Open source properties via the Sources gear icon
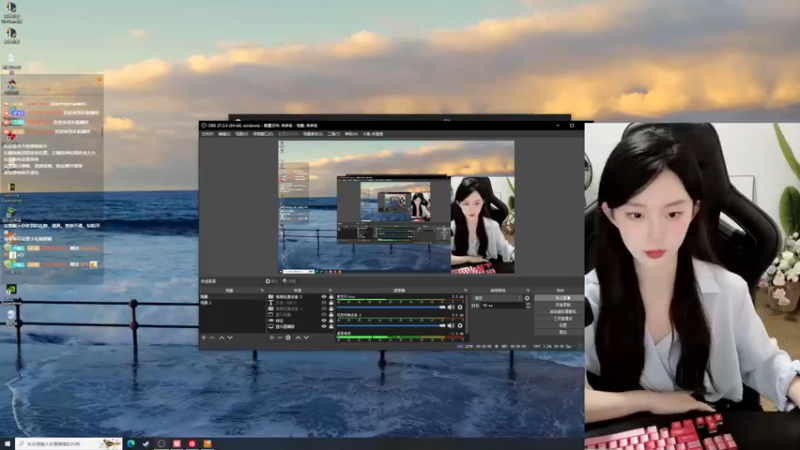Viewport: 800px width, 450px height. click(288, 338)
